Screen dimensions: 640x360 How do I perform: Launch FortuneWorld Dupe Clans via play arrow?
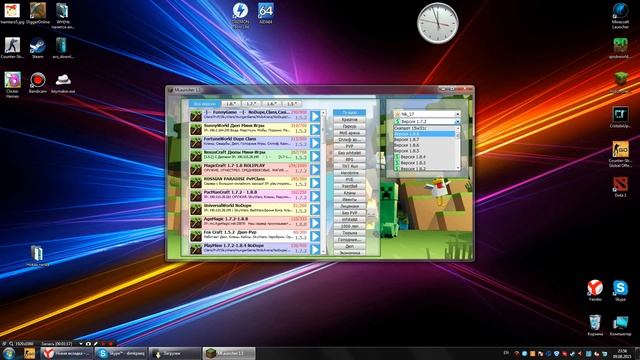(x=315, y=143)
